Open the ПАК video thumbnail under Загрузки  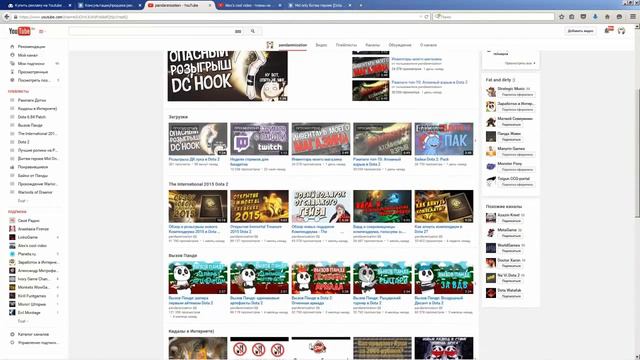[x=444, y=139]
